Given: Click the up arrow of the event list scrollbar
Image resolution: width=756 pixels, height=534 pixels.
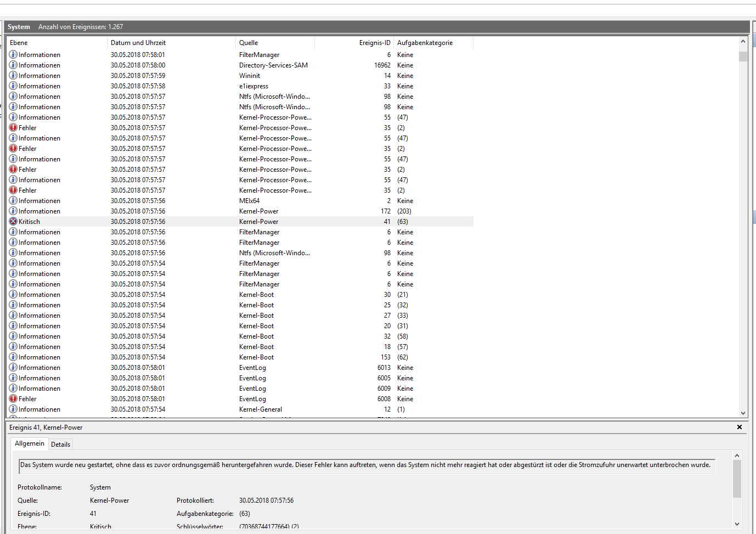Looking at the screenshot, I should click(743, 40).
